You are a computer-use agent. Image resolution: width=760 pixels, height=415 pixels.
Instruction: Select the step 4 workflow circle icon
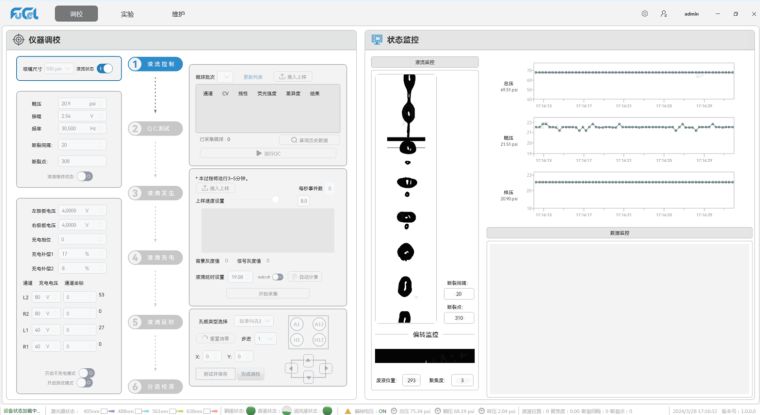(135, 257)
